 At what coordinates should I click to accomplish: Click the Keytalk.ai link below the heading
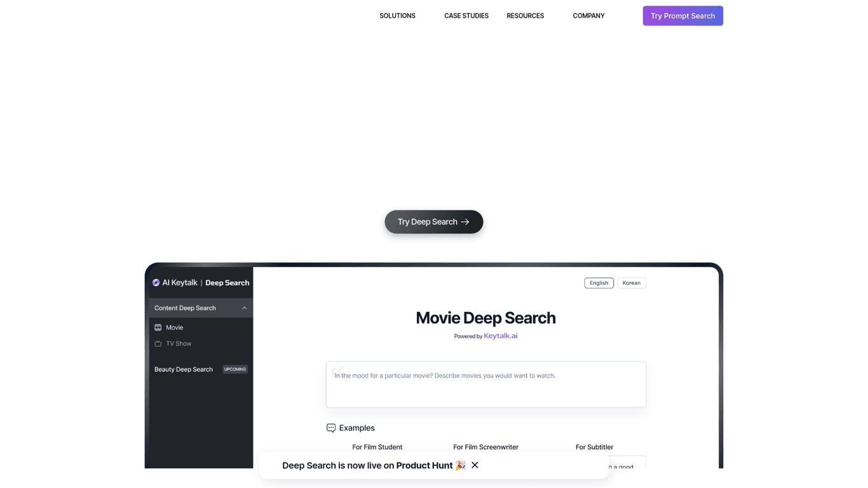(x=500, y=335)
